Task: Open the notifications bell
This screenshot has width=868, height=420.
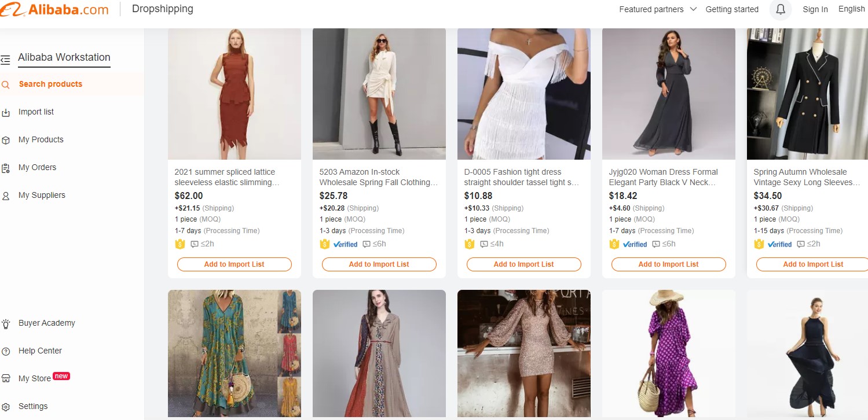Action: 780,10
